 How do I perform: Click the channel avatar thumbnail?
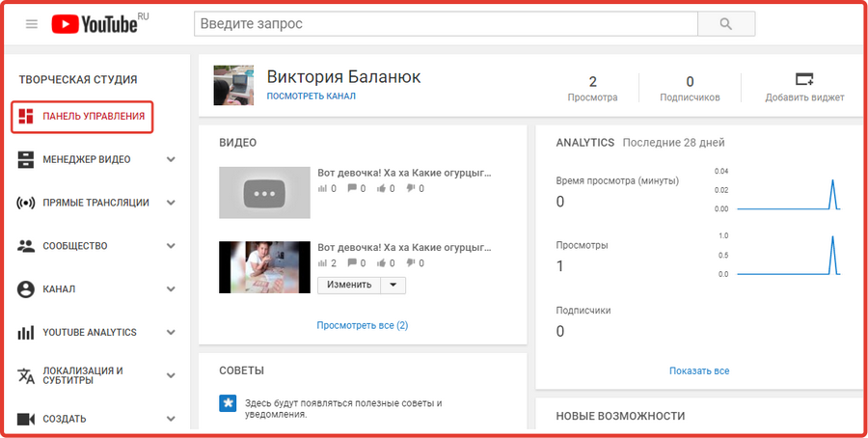tap(233, 85)
